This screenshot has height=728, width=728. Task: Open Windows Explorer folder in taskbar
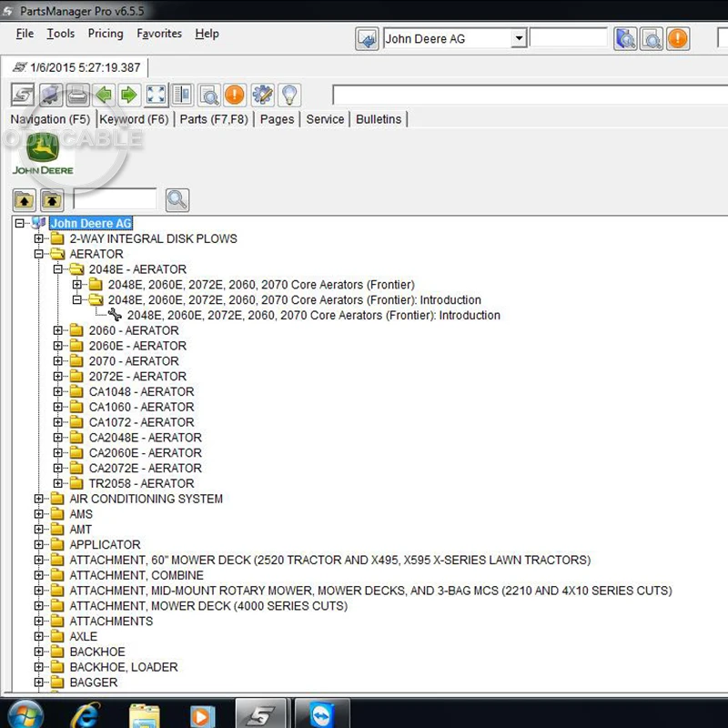[x=145, y=716]
